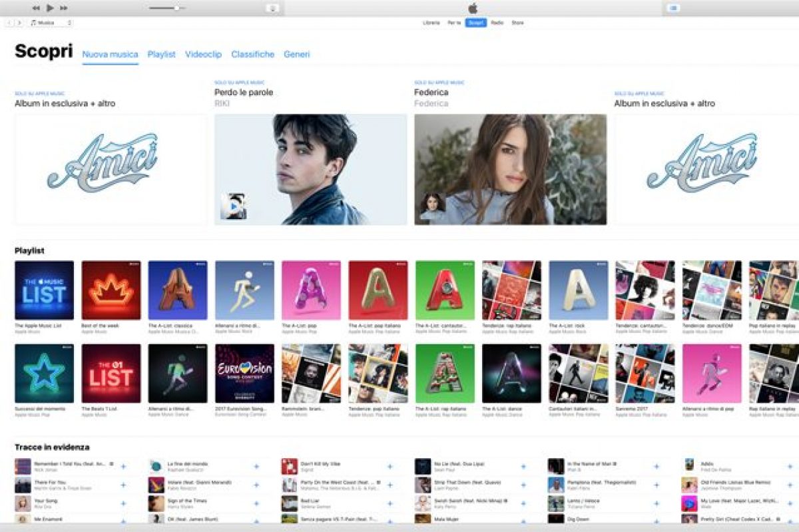This screenshot has width=799, height=532.
Task: Play the small cover on Perdo le parole
Action: point(233,206)
